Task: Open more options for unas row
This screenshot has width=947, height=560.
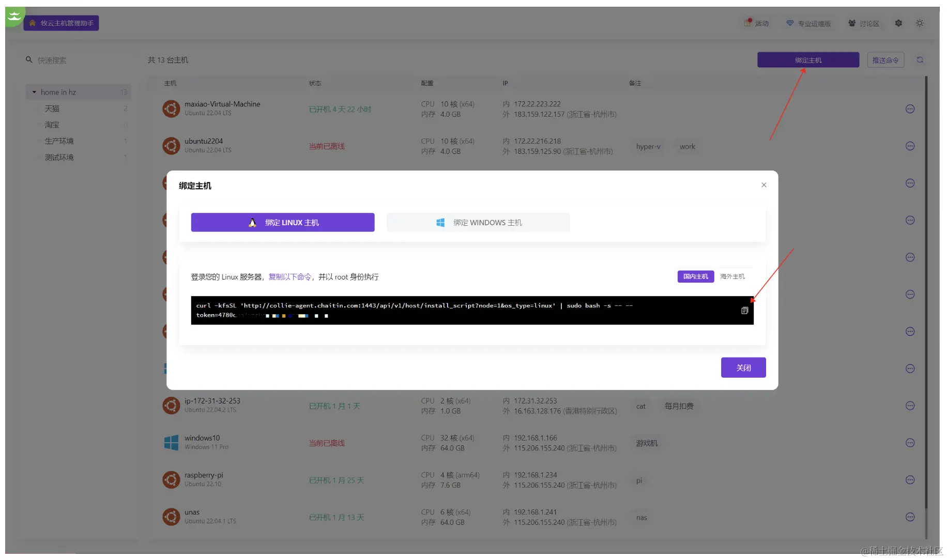Action: point(910,517)
